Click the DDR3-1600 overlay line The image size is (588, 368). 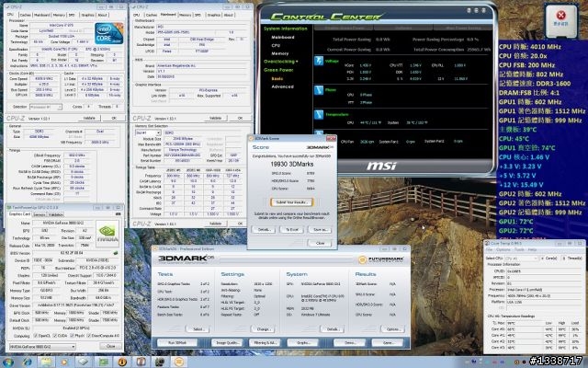[535, 84]
